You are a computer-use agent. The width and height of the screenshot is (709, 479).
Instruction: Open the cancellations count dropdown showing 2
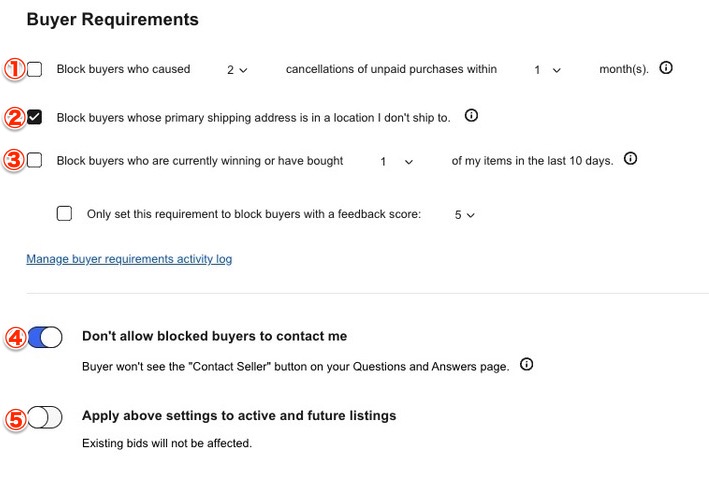pos(237,70)
